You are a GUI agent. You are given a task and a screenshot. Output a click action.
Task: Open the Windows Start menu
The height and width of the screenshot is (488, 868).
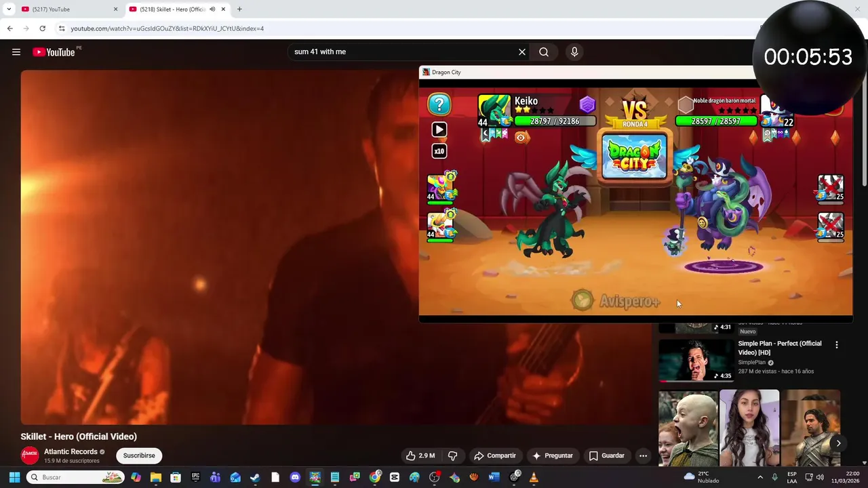14,477
